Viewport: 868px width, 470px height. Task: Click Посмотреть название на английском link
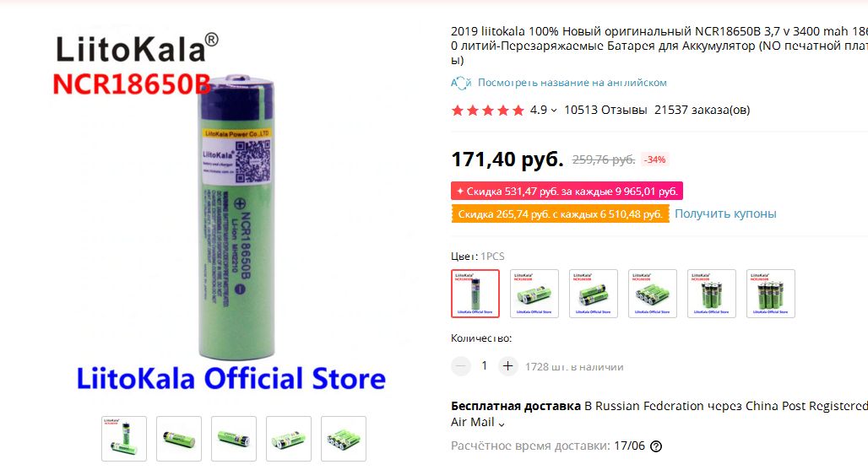(x=572, y=83)
